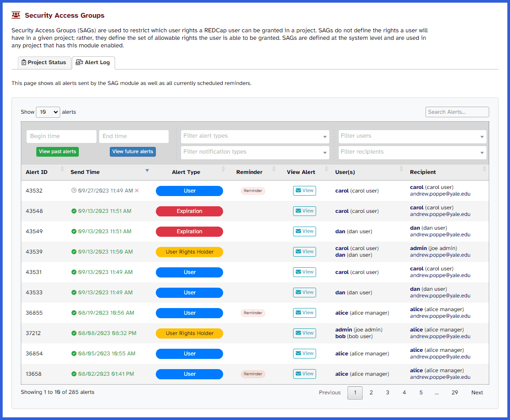The image size is (510, 420).
Task: View alert 43549
Action: click(305, 231)
